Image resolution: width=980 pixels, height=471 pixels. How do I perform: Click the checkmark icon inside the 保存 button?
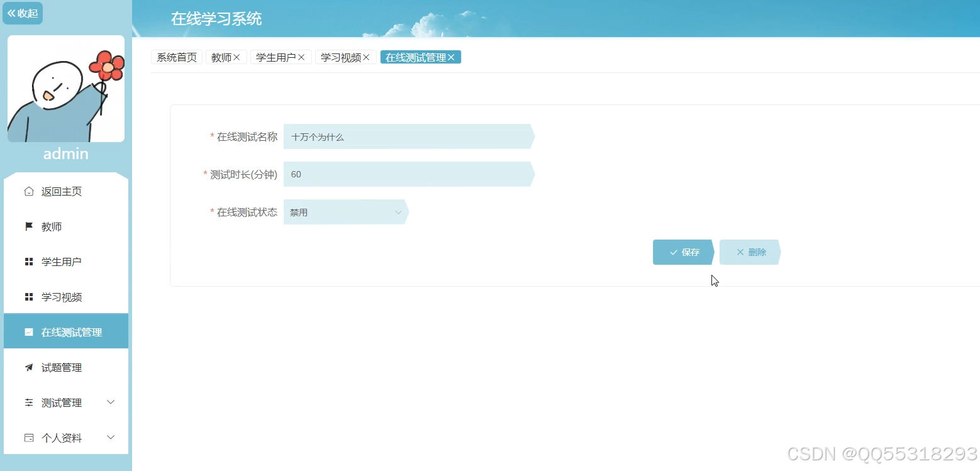(x=673, y=252)
